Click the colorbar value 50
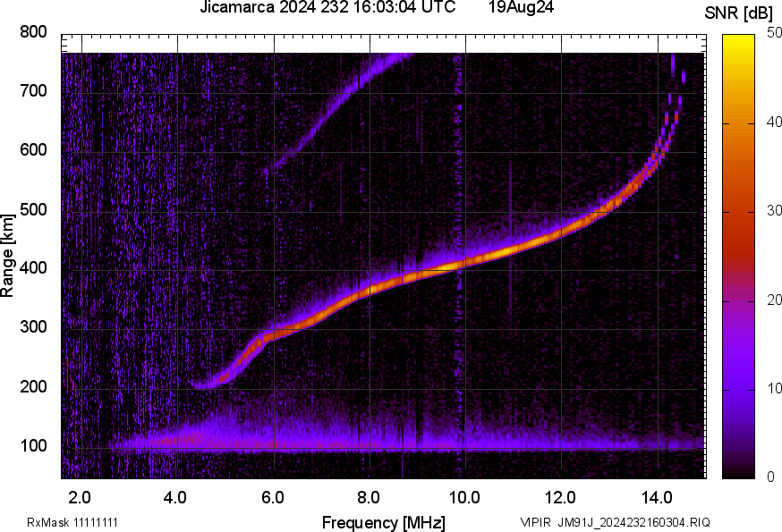The width and height of the screenshot is (782, 532). (x=775, y=33)
